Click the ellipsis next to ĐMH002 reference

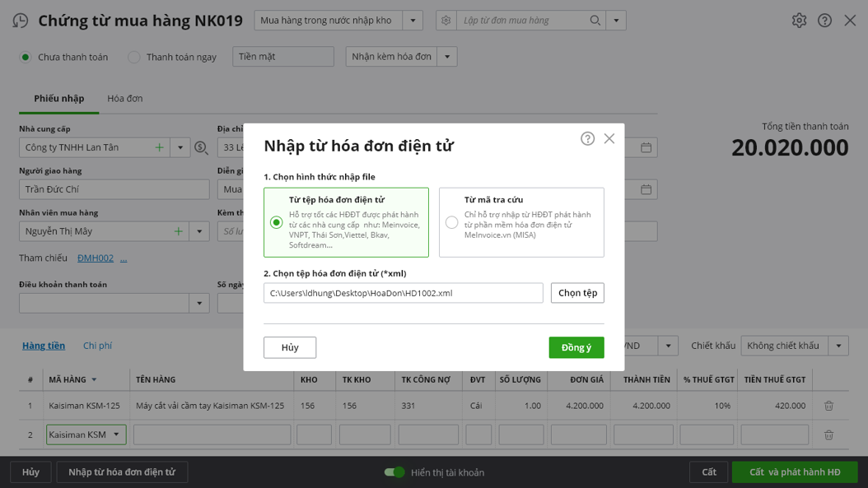(x=124, y=258)
